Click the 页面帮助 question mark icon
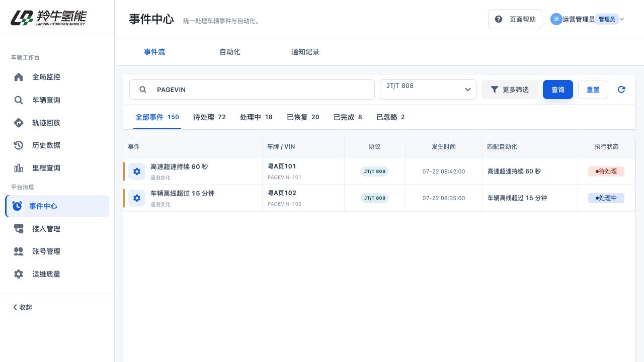This screenshot has width=644, height=362. click(x=499, y=19)
